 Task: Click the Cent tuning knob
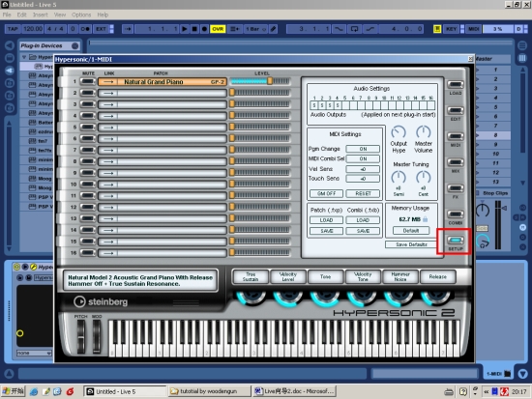click(x=423, y=177)
